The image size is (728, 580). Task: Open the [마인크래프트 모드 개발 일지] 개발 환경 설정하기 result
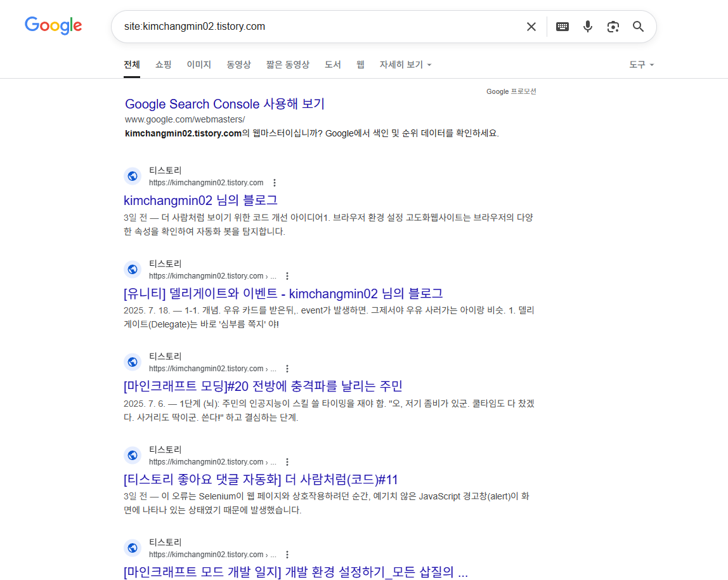pos(296,572)
